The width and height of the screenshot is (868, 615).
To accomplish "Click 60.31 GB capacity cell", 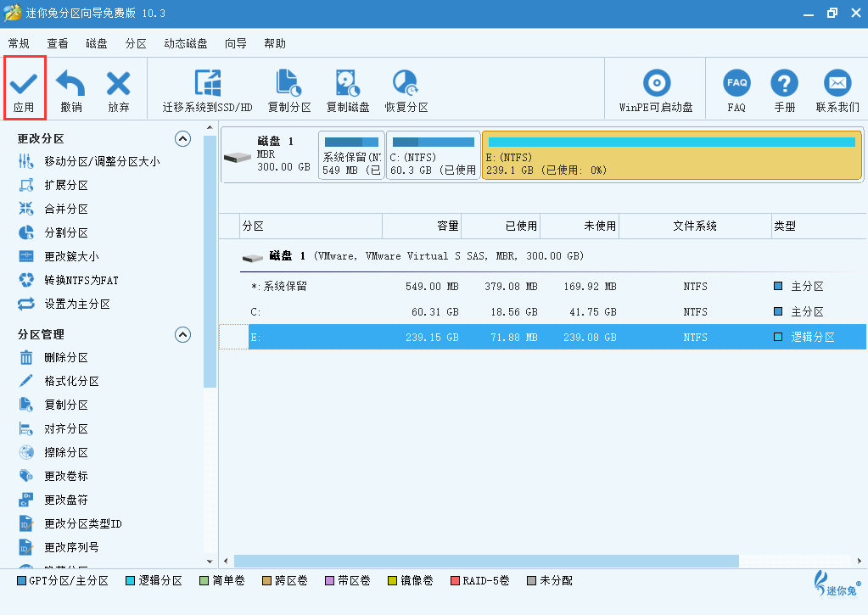I will coord(435,312).
